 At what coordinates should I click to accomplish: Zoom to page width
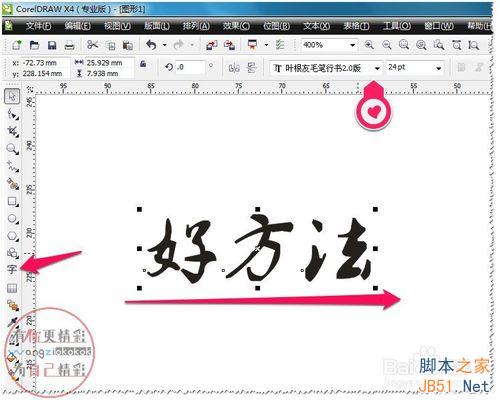456,45
